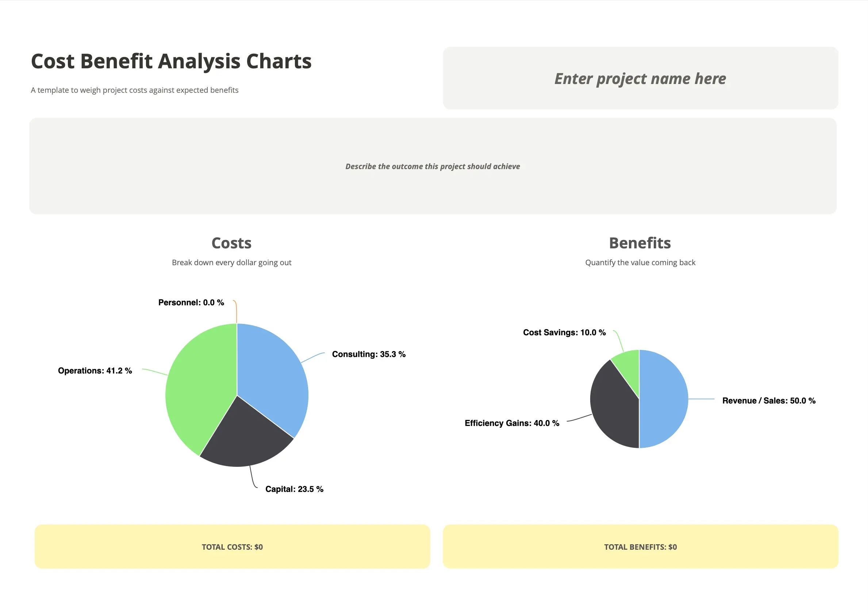Select the project outcome description box
The width and height of the screenshot is (868, 614).
(433, 166)
